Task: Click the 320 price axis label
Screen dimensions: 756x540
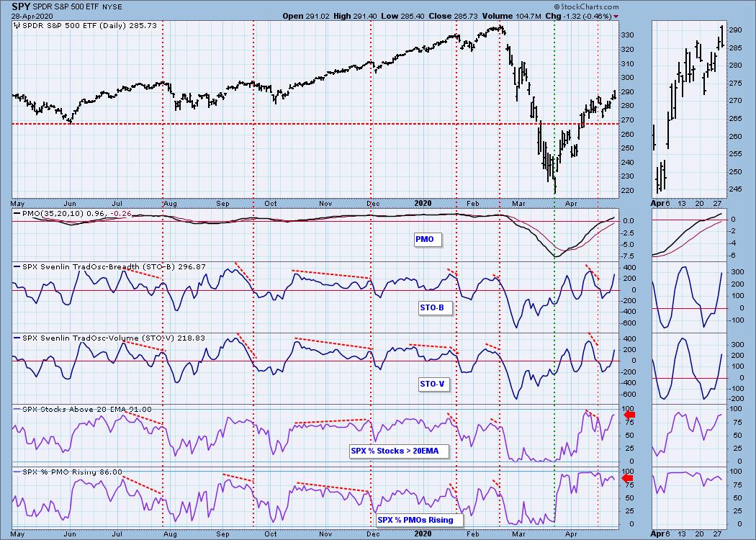Action: click(629, 50)
